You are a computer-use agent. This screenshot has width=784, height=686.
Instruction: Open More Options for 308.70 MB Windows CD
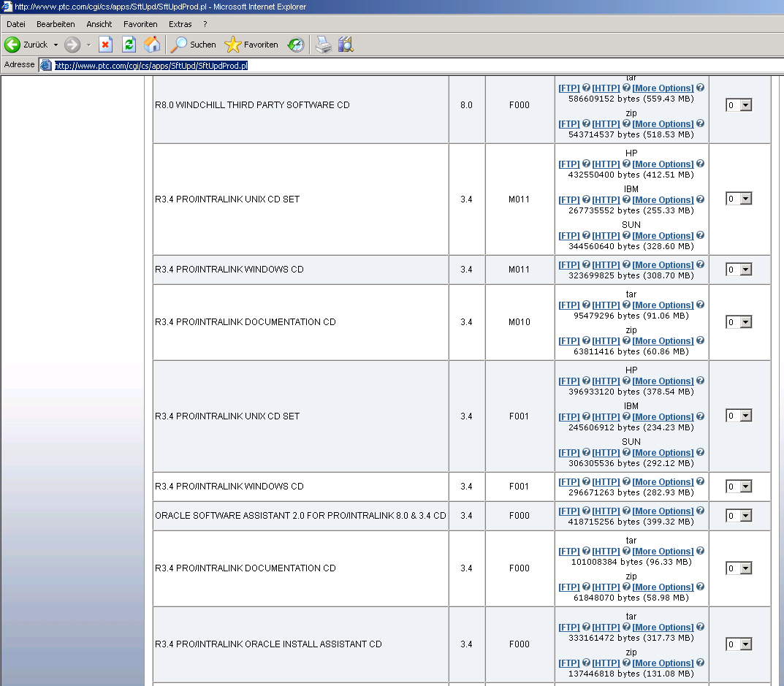pos(663,265)
